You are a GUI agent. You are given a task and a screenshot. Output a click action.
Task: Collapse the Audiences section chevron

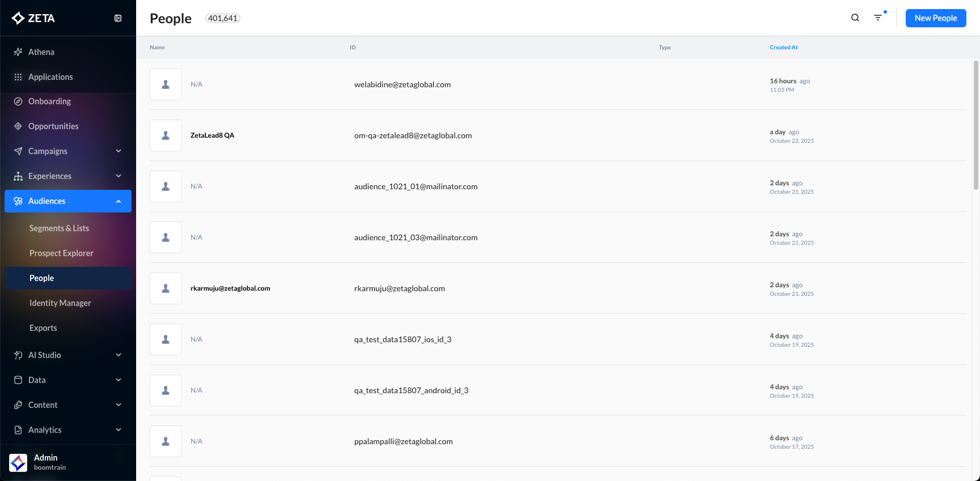point(119,201)
